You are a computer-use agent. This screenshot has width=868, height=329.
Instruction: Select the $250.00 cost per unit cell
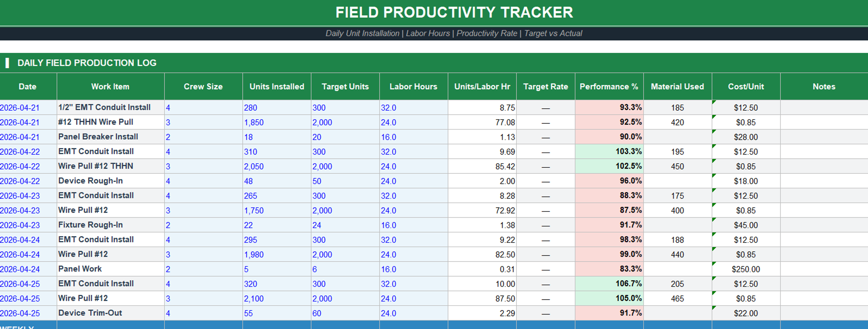coord(746,269)
